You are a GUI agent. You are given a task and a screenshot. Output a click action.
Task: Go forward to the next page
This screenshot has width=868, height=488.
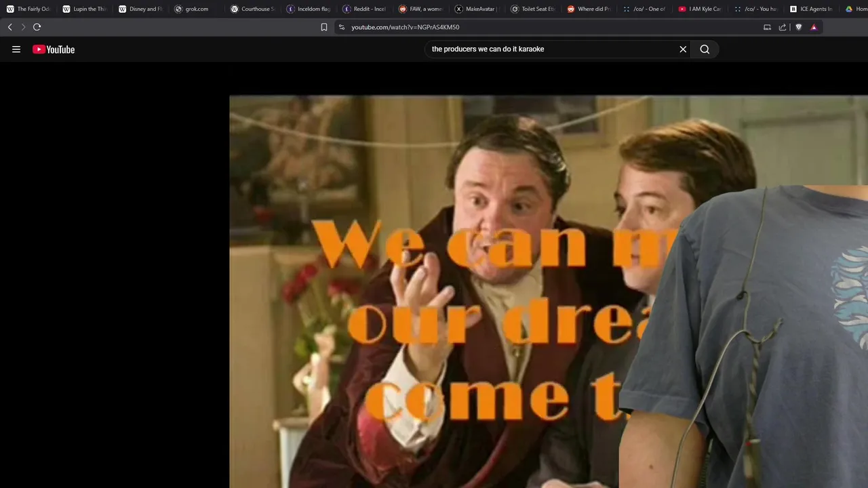click(x=23, y=27)
